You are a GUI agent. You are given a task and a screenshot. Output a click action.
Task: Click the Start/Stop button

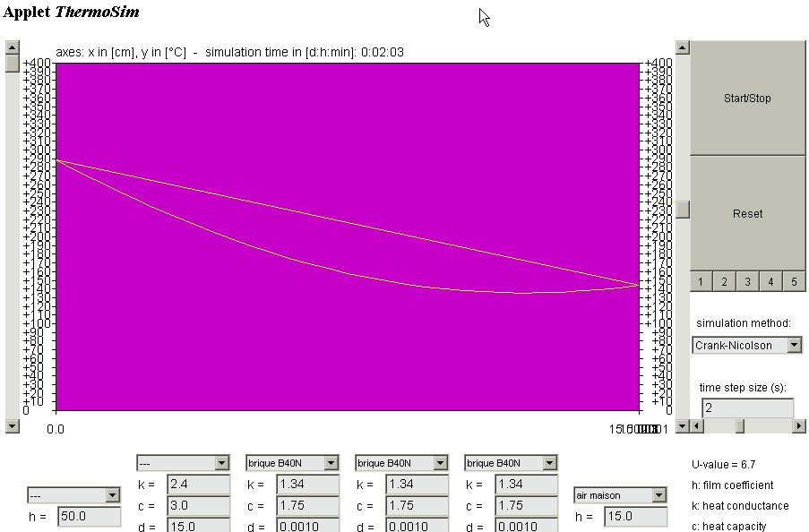coord(747,98)
